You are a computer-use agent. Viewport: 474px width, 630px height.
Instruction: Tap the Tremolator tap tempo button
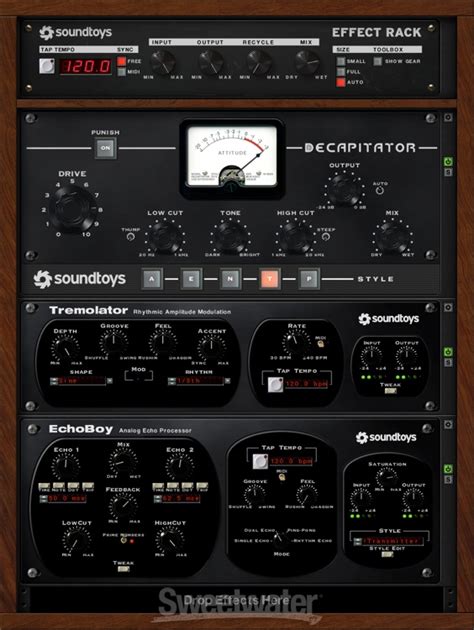(x=275, y=385)
